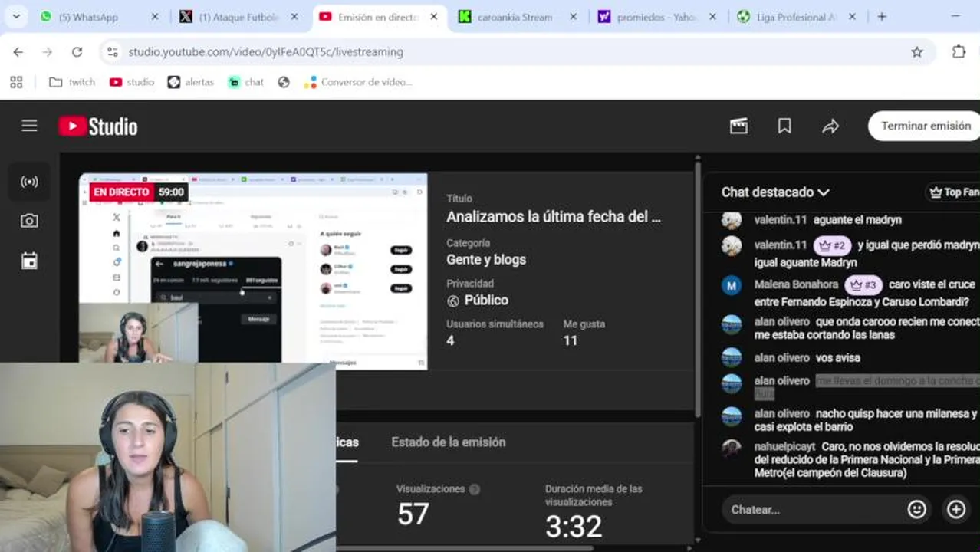
Task: Open the studio bookmark
Action: [x=132, y=82]
